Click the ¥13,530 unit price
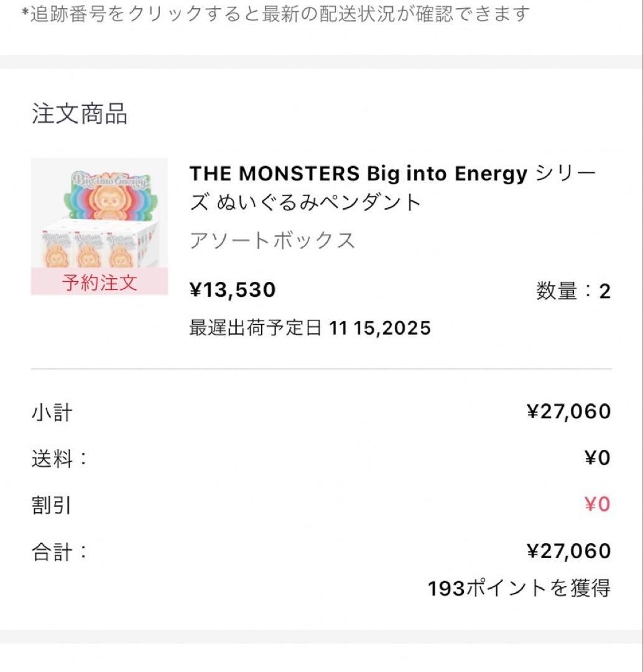643x672 pixels. tap(232, 290)
